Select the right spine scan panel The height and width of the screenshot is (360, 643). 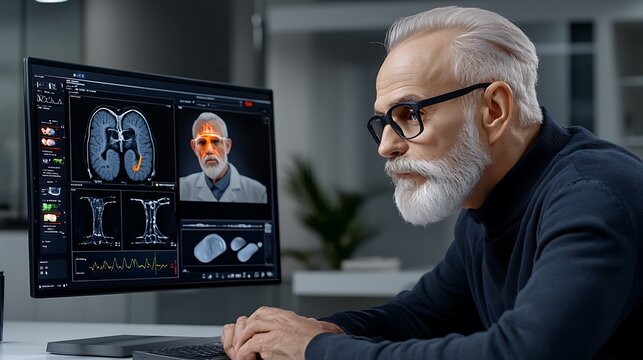tap(150, 220)
